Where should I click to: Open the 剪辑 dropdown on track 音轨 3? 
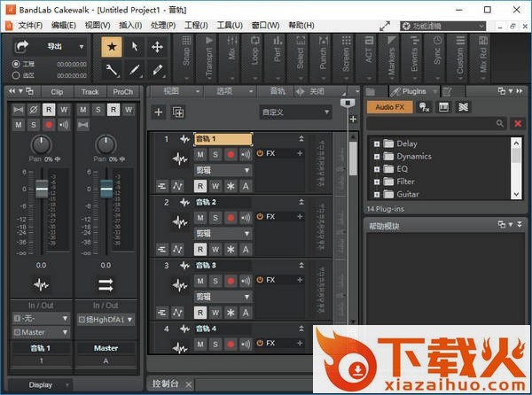(223, 297)
